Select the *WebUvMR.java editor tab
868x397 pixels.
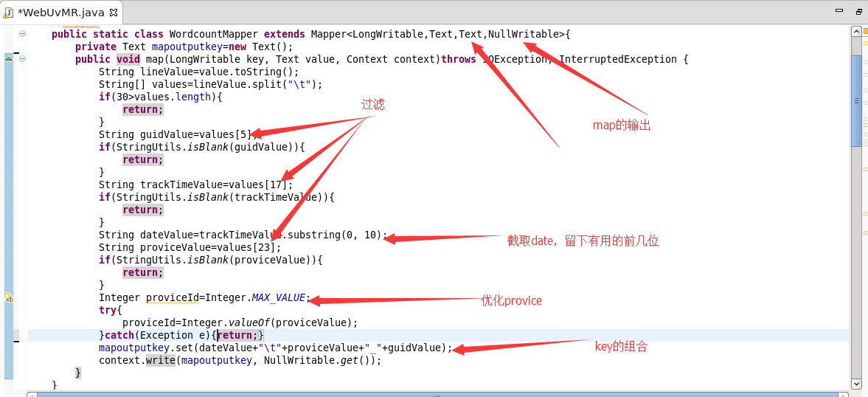tap(61, 13)
